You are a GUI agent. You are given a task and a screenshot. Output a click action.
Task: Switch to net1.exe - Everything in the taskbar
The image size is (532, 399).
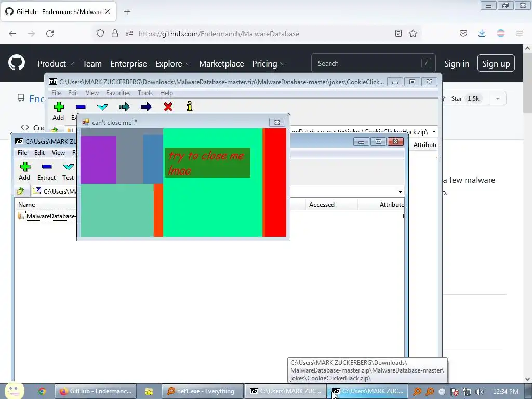point(203,391)
